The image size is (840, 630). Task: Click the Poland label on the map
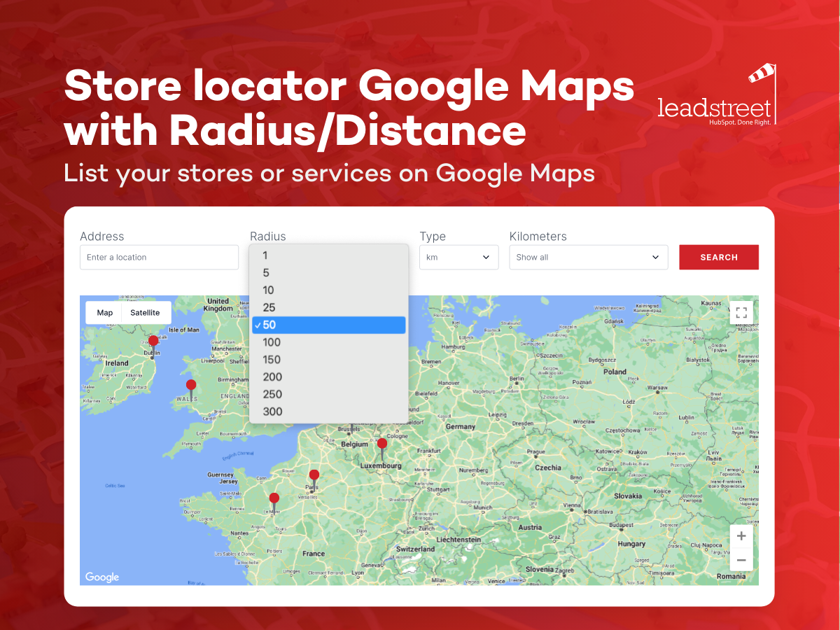(615, 372)
